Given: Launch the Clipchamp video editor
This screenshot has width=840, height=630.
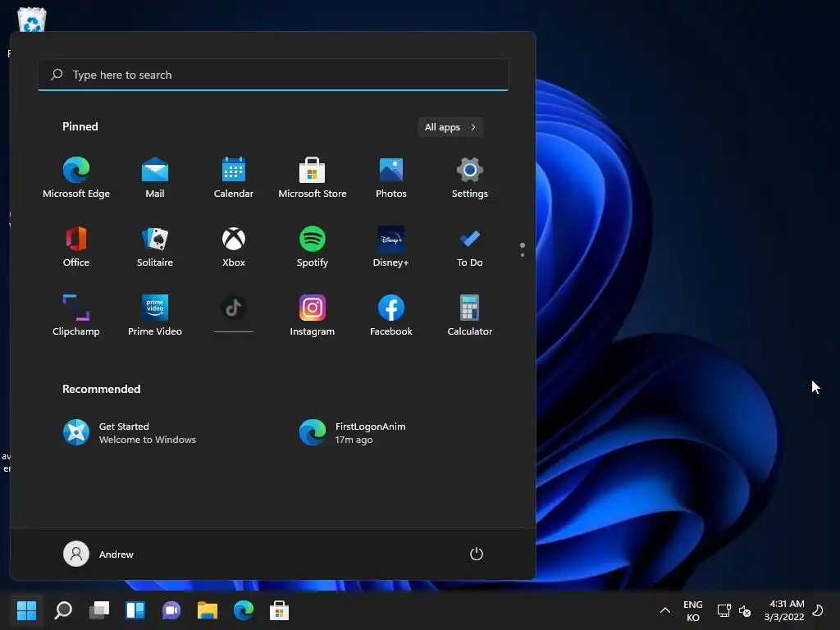Looking at the screenshot, I should [76, 316].
